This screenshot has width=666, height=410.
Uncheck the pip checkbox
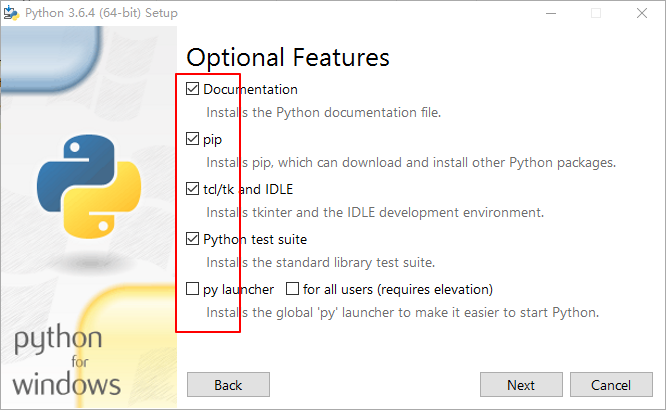click(192, 139)
